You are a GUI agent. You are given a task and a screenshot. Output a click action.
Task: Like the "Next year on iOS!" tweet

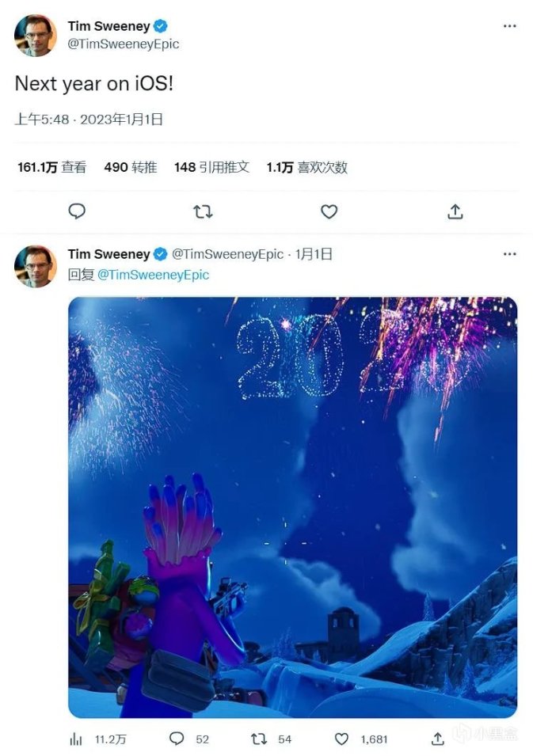pyautogui.click(x=329, y=211)
